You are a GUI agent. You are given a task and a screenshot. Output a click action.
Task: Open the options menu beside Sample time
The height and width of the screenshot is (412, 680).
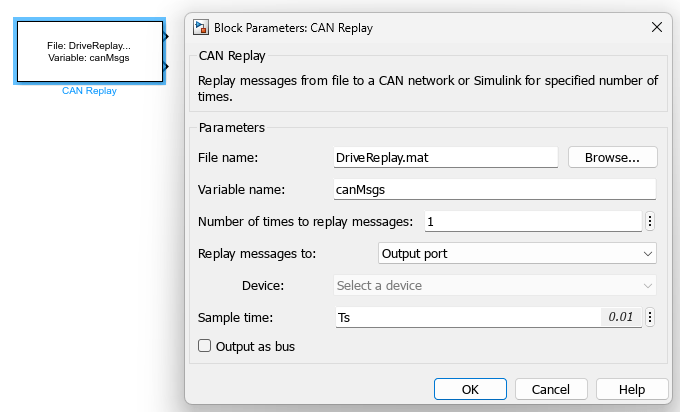[650, 317]
